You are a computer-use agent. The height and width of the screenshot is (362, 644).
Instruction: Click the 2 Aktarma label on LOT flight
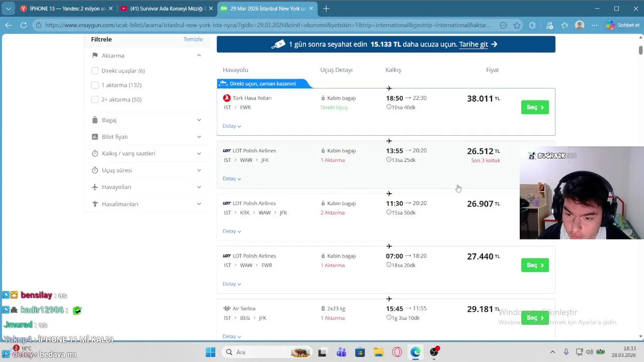click(x=333, y=213)
